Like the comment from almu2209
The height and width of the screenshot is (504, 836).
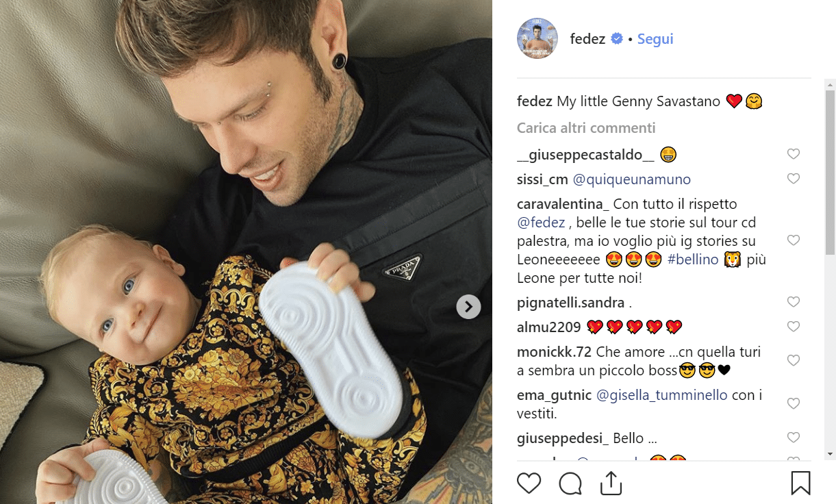(x=794, y=327)
